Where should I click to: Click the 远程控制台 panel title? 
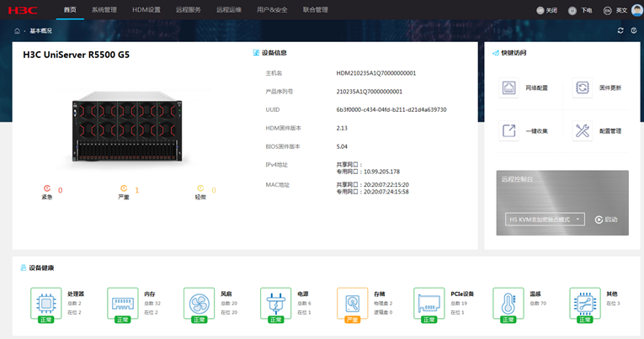click(x=518, y=179)
